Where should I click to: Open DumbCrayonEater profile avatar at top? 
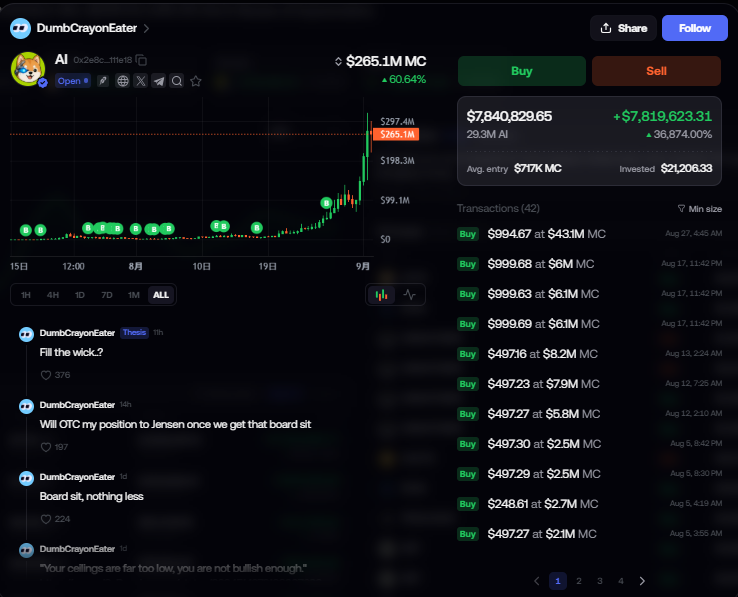pyautogui.click(x=20, y=28)
